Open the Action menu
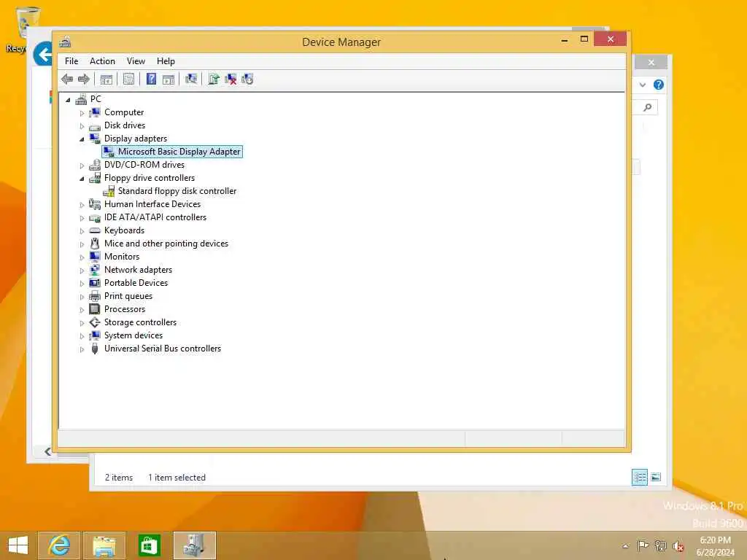The width and height of the screenshot is (747, 560). [x=102, y=61]
